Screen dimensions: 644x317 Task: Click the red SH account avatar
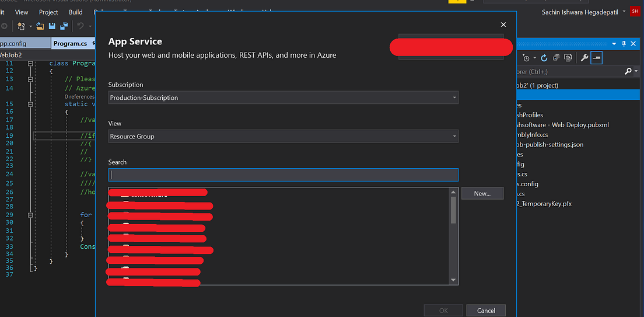pyautogui.click(x=634, y=12)
